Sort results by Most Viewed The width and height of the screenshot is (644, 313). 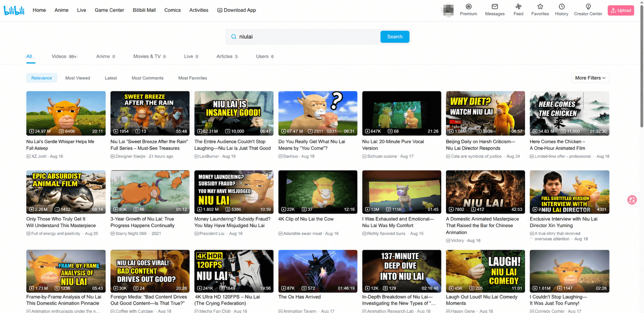(78, 78)
